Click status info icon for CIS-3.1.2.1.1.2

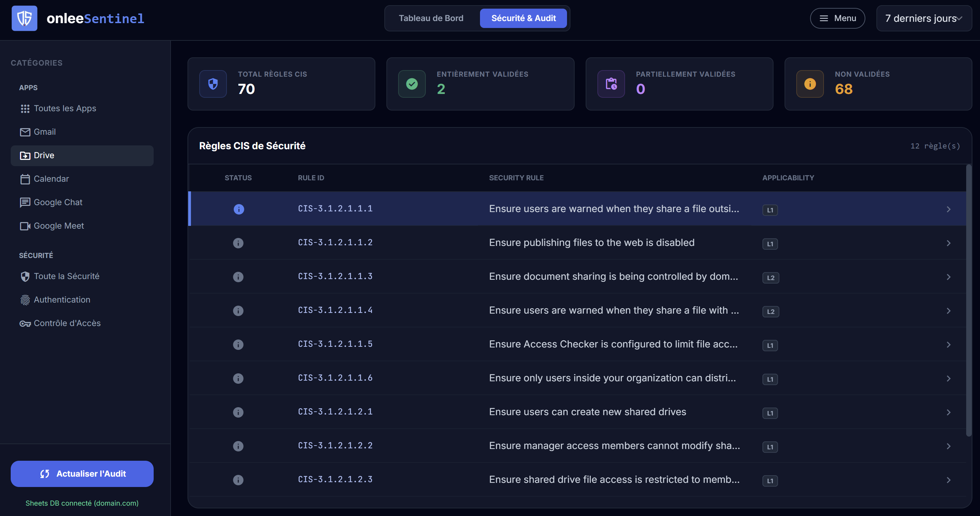[x=238, y=243]
